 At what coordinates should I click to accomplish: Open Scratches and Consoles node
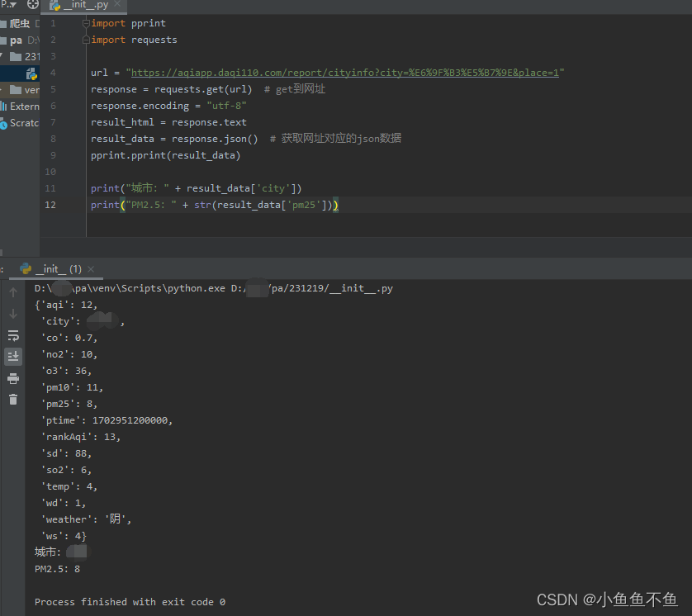coord(21,123)
